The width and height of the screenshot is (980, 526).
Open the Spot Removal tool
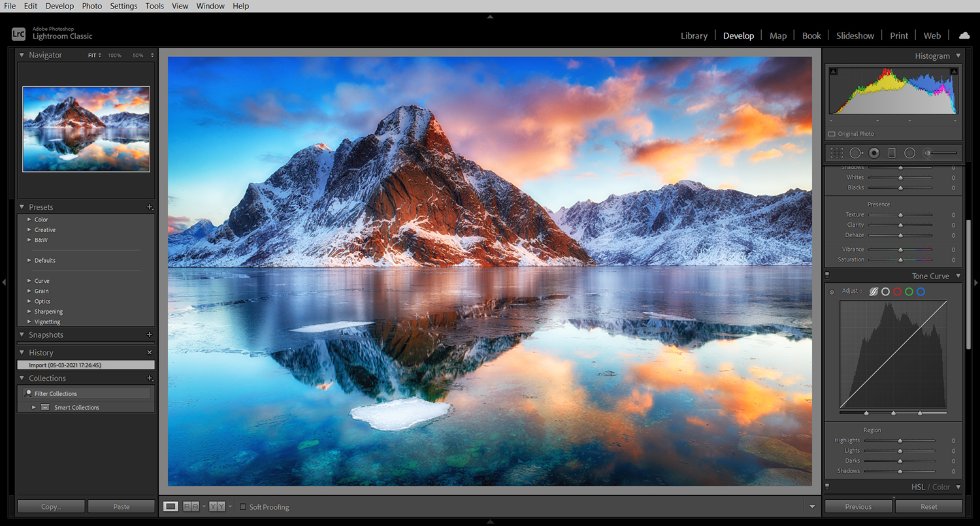(x=856, y=152)
